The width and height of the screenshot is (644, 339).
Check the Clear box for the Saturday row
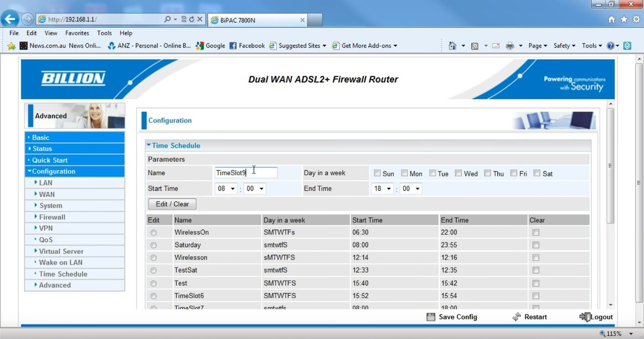536,245
